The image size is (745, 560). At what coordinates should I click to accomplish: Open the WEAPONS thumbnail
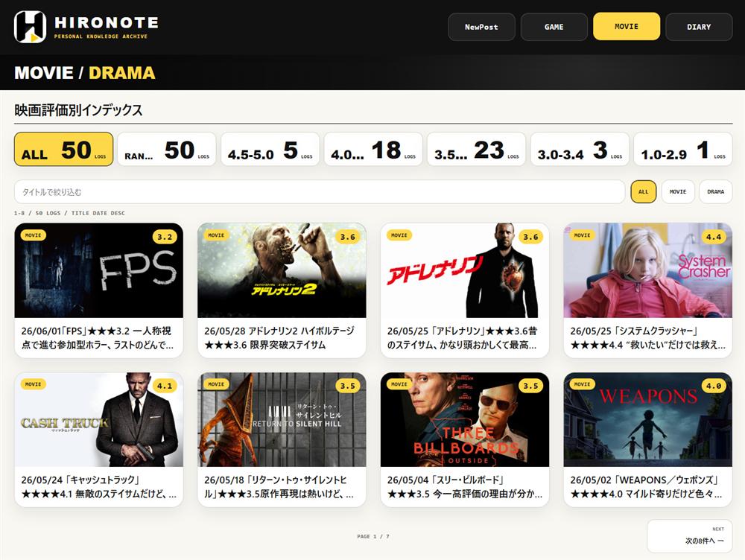coord(648,419)
